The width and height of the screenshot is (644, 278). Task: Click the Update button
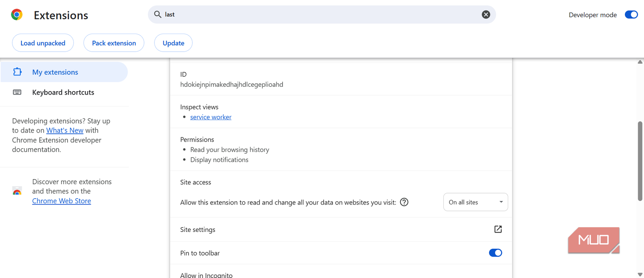[173, 43]
